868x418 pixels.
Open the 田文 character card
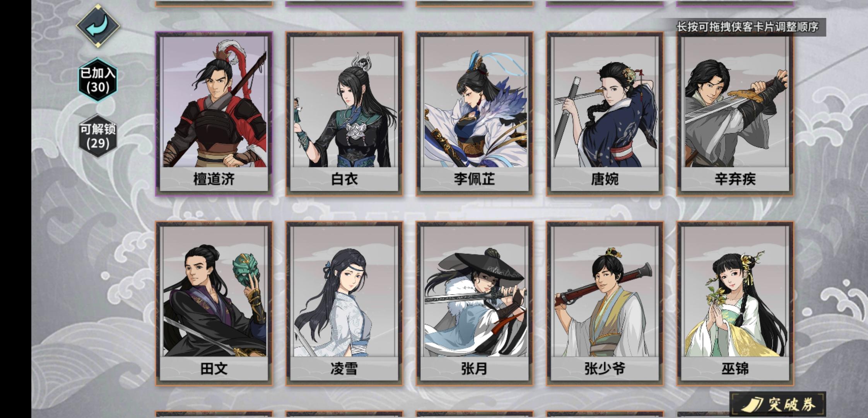214,303
